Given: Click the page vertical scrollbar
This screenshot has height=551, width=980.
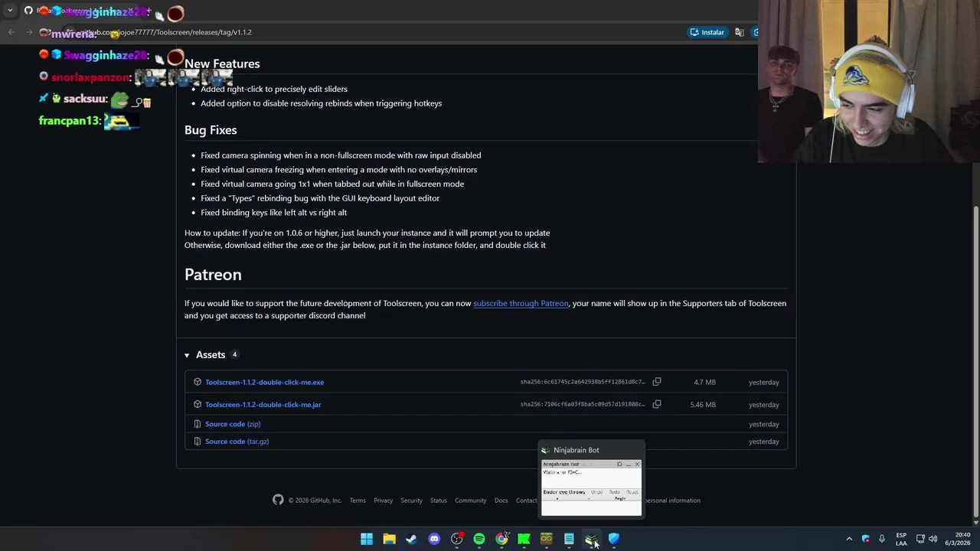Looking at the screenshot, I should click(x=975, y=361).
